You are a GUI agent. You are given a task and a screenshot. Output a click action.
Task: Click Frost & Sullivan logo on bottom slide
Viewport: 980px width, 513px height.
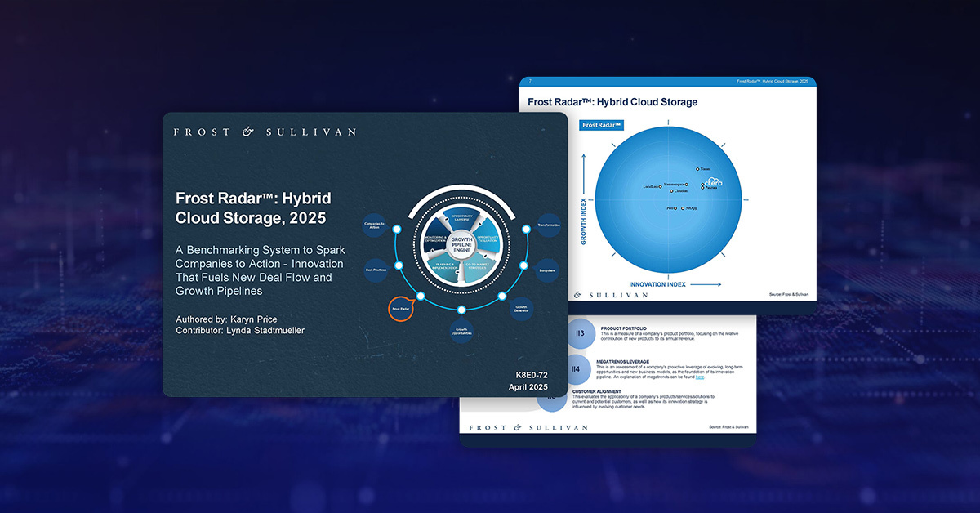(x=528, y=427)
